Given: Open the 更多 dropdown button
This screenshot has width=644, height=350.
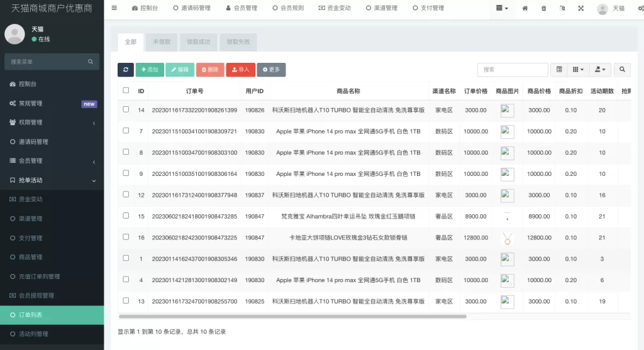Looking at the screenshot, I should (271, 70).
